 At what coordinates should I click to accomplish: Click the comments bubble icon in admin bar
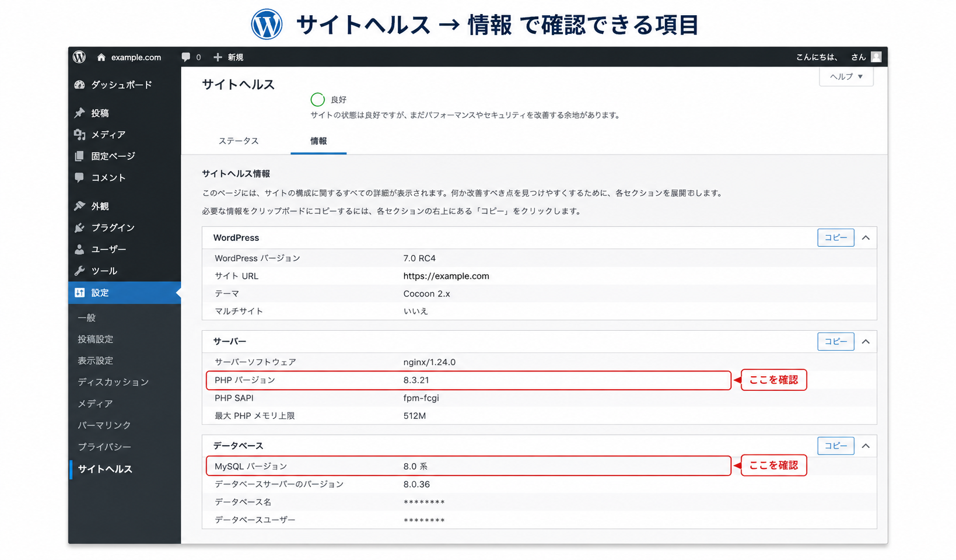(185, 57)
